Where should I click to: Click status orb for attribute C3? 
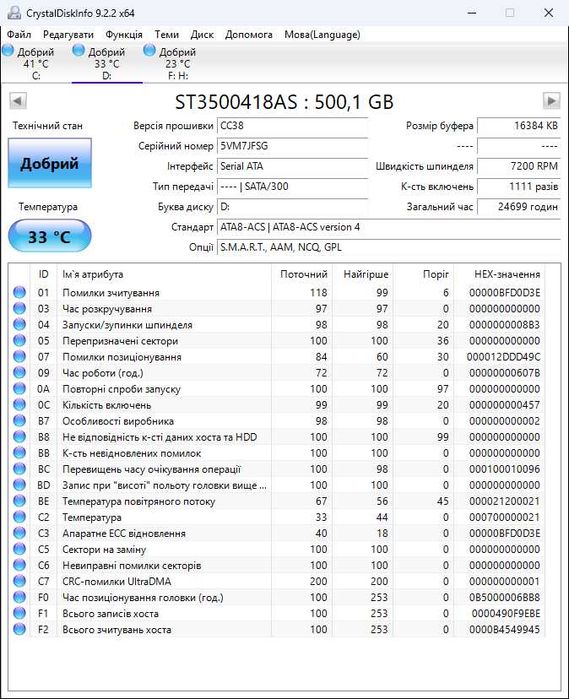[19, 533]
